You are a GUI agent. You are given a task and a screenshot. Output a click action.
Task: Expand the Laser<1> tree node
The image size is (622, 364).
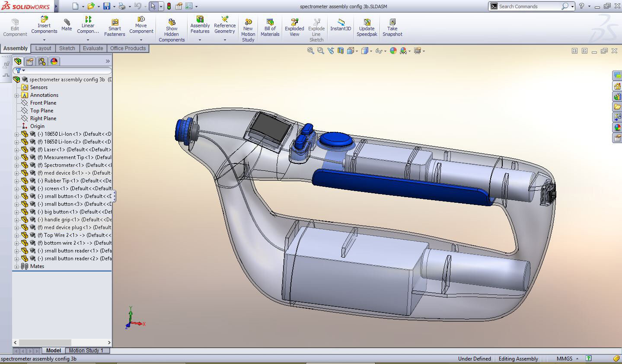tap(16, 150)
